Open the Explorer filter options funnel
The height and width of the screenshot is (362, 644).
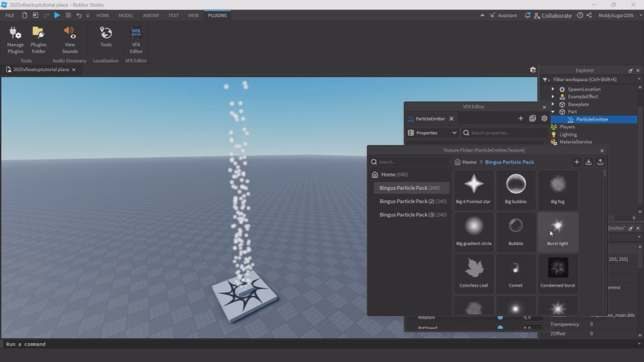tap(546, 80)
